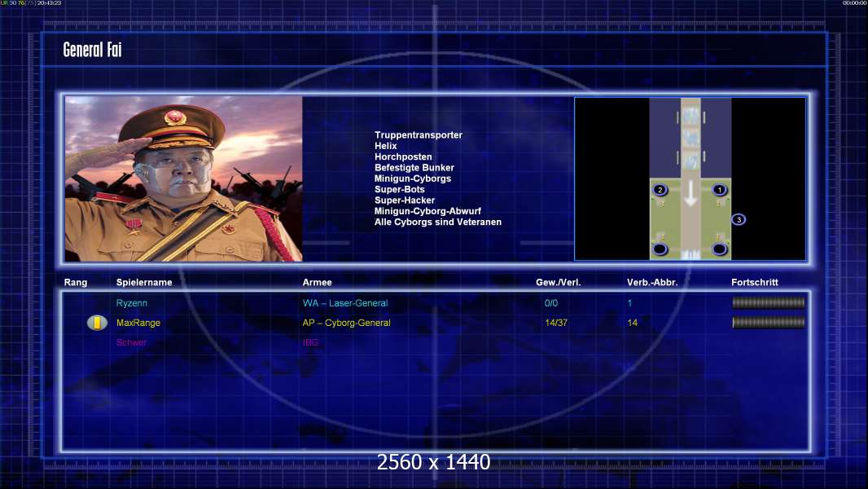The height and width of the screenshot is (489, 868).
Task: Click the Fortschritt column header
Action: pos(755,283)
